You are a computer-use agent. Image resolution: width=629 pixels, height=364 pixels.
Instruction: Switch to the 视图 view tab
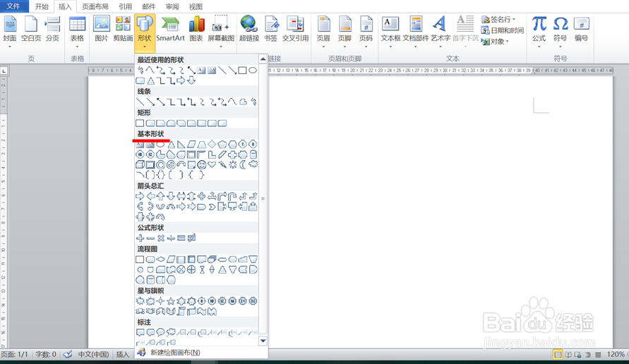click(196, 6)
